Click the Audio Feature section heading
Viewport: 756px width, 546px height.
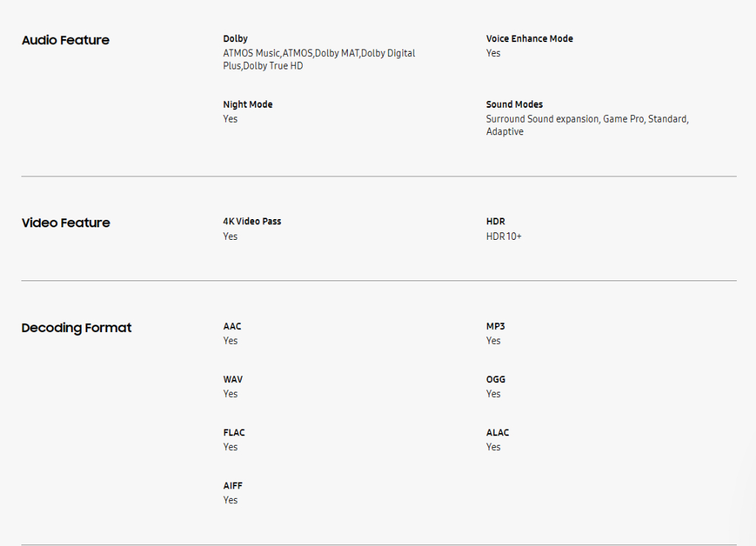click(66, 41)
